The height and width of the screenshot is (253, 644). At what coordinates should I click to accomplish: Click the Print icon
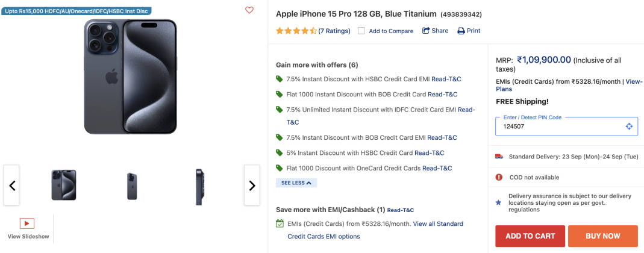click(461, 31)
